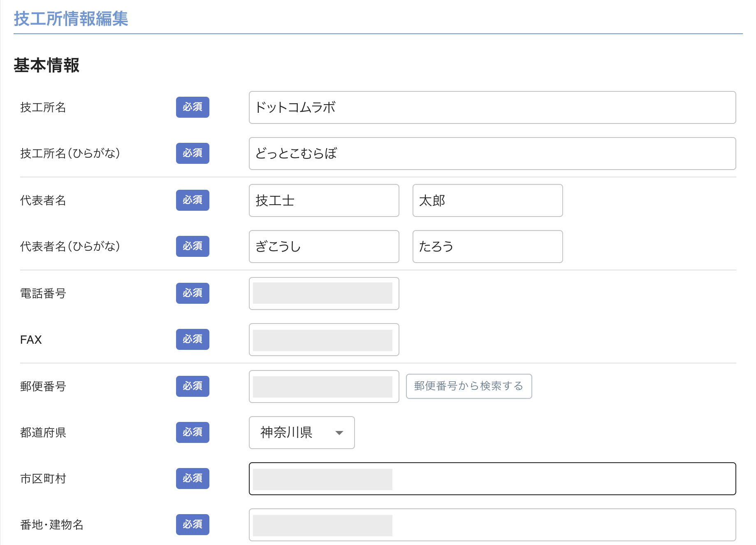Click the 郵便番号 input field
This screenshot has width=756, height=545.
(x=324, y=387)
